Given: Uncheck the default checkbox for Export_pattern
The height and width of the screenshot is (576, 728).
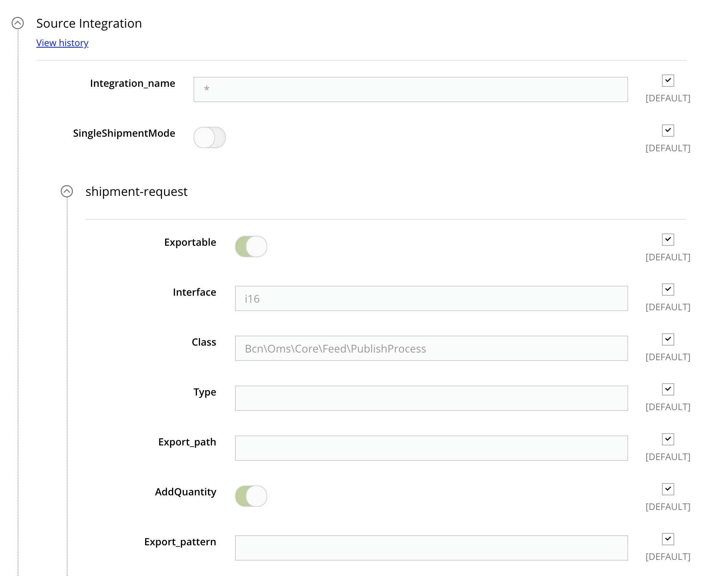Looking at the screenshot, I should 668,539.
